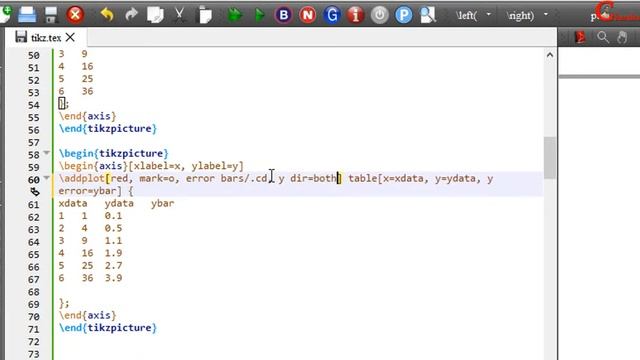Click the value "3.9" on line 67
640x360 pixels.
tap(113, 278)
